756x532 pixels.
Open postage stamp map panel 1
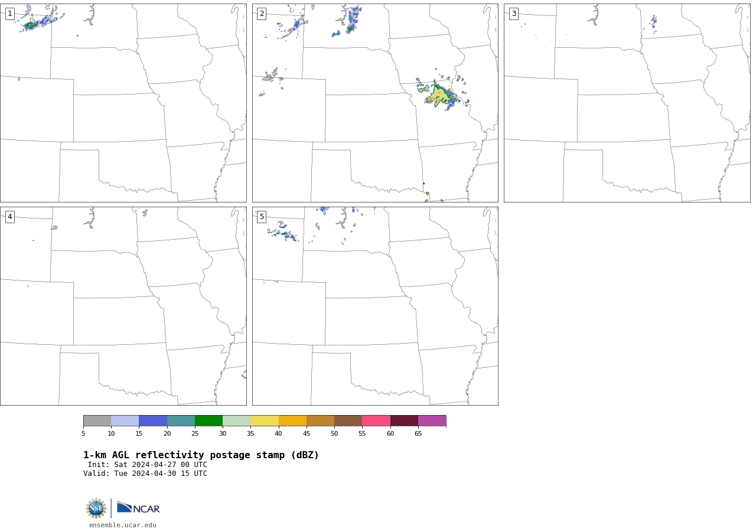(123, 103)
